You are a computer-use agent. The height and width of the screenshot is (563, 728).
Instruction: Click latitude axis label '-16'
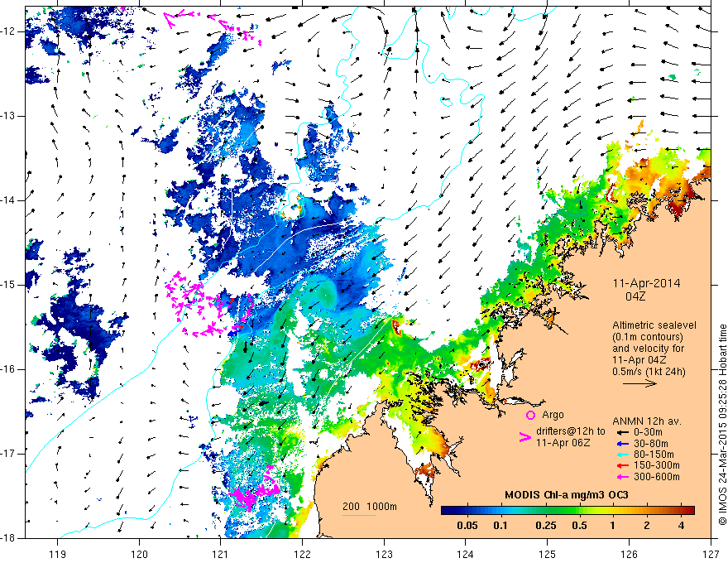click(x=8, y=369)
